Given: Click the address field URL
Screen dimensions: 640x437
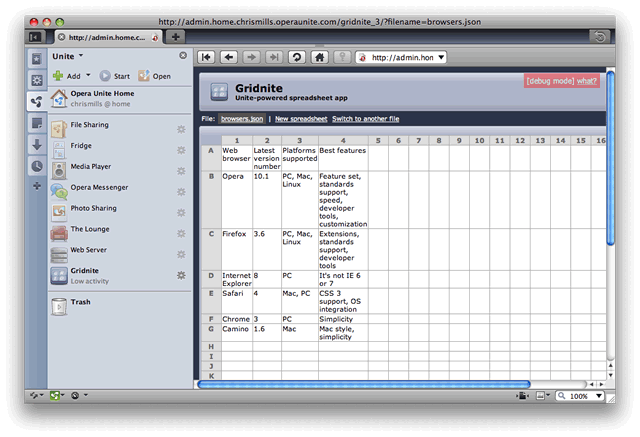Looking at the screenshot, I should (402, 58).
